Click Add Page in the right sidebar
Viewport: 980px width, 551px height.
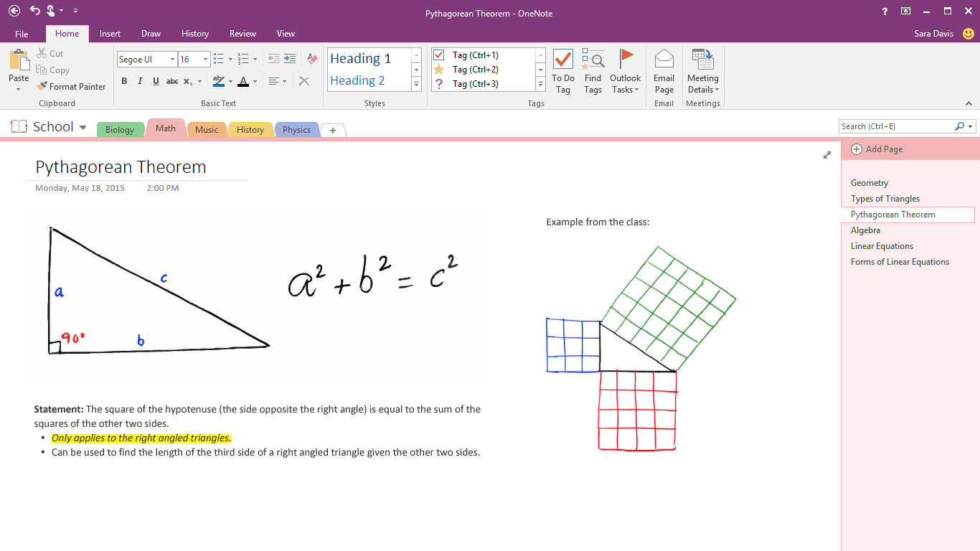tap(877, 149)
